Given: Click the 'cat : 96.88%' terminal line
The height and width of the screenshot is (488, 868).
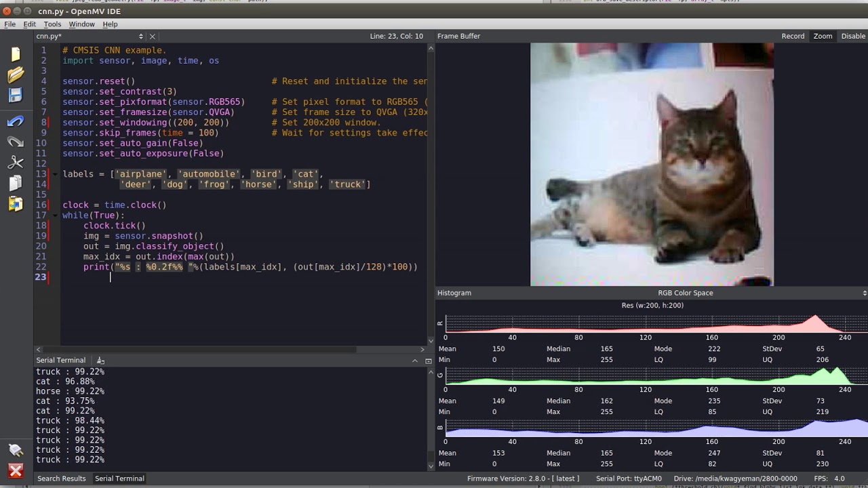Looking at the screenshot, I should click(65, 382).
